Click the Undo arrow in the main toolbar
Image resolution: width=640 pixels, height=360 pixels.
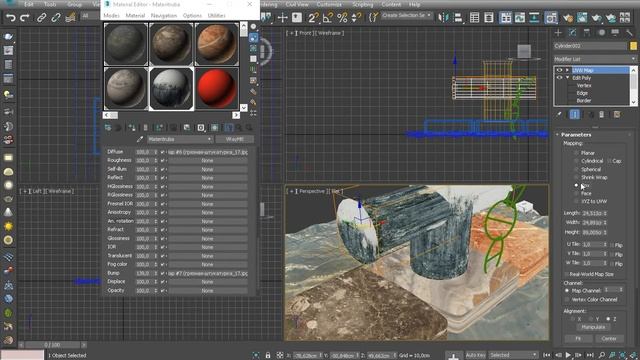point(11,18)
